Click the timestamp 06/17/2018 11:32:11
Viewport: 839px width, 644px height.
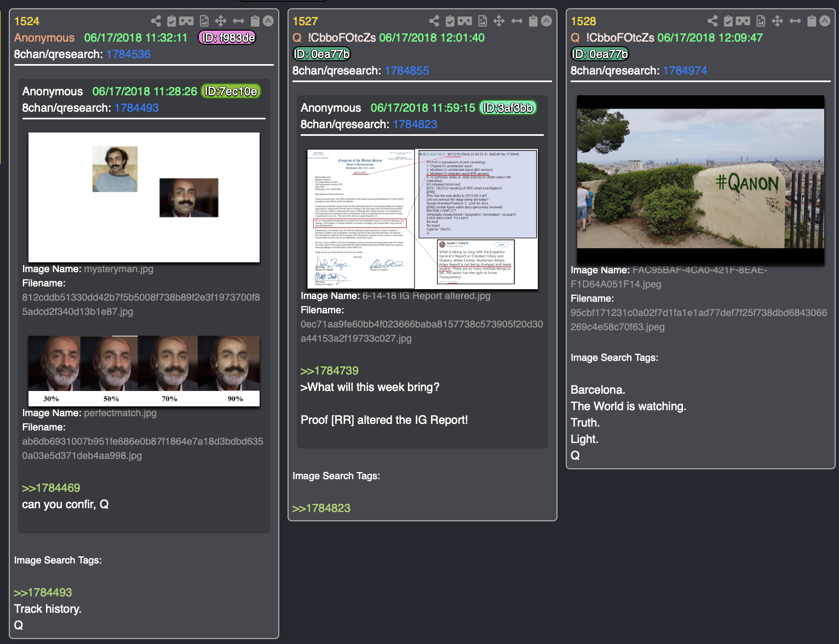[x=136, y=38]
